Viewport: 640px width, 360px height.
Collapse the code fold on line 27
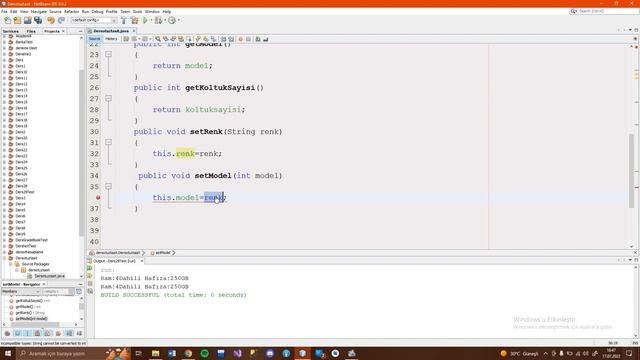pyautogui.click(x=109, y=98)
